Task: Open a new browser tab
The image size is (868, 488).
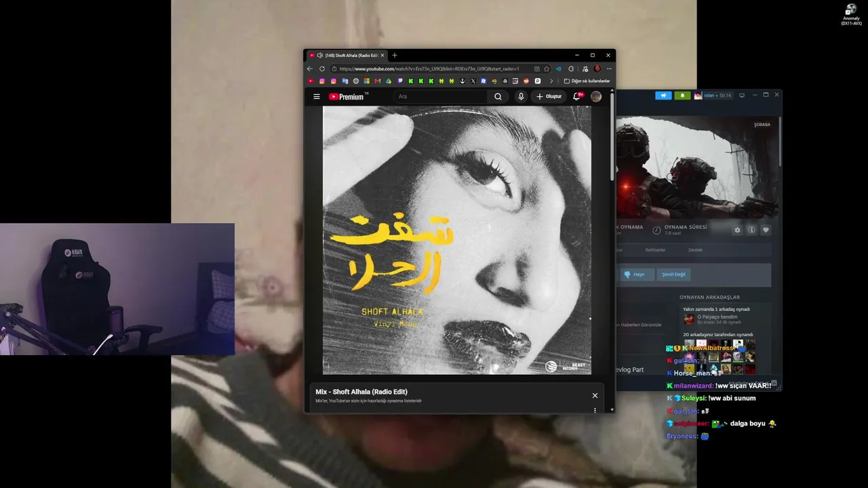Action: pos(395,55)
